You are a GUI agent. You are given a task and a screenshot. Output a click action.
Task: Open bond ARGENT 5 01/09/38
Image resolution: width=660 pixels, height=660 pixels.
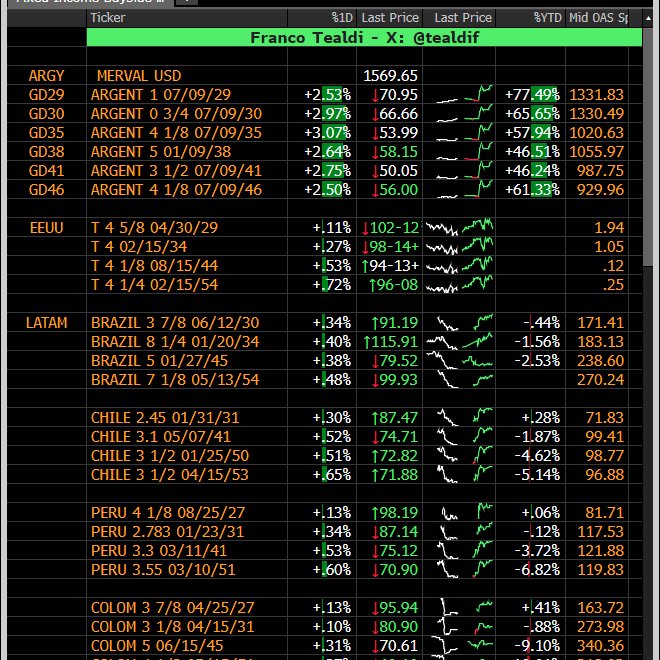161,152
